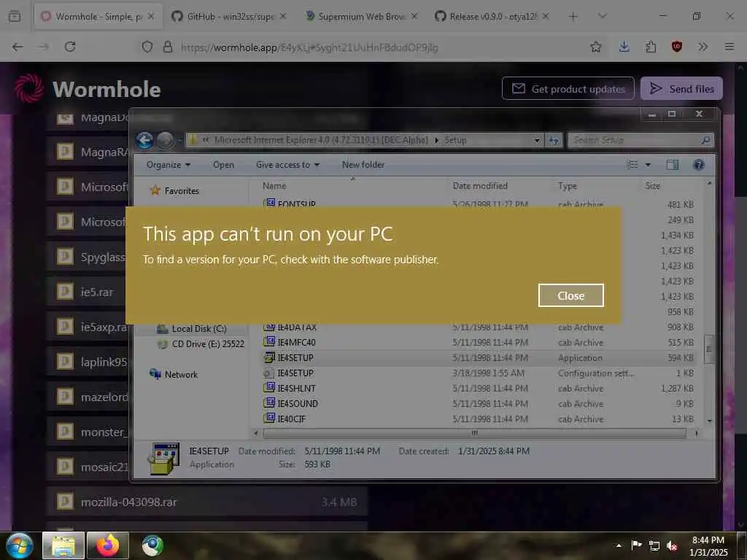Select the IE4SETUP Application file
747x560 pixels.
tap(479, 357)
